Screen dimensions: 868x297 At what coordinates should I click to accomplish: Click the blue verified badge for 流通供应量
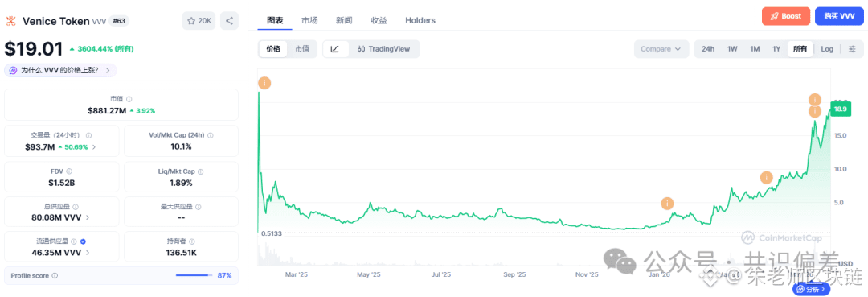(x=83, y=241)
